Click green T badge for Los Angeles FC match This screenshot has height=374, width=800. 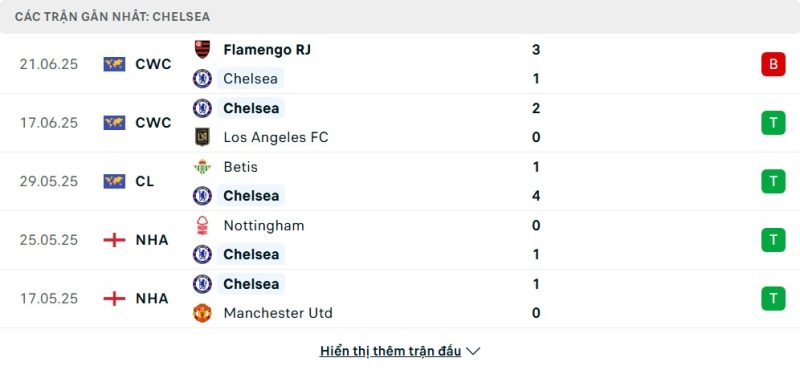point(773,123)
